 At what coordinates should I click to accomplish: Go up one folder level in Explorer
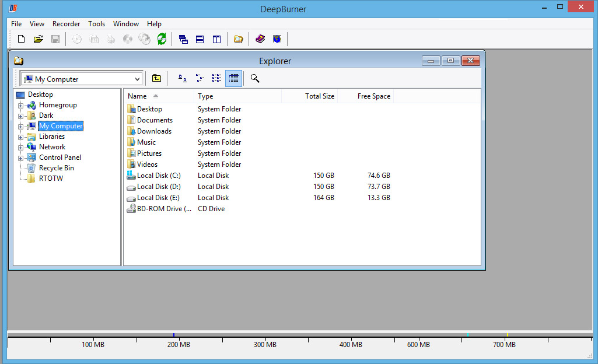(156, 78)
